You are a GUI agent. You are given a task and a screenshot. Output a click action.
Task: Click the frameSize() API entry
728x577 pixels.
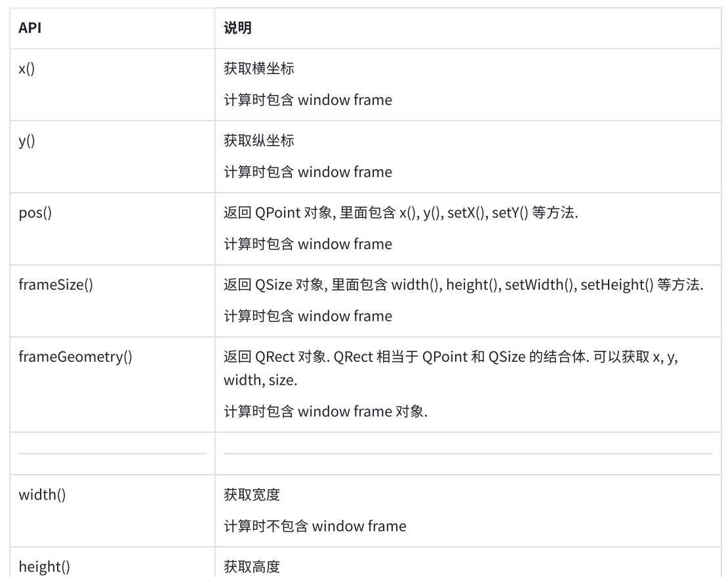pos(56,285)
